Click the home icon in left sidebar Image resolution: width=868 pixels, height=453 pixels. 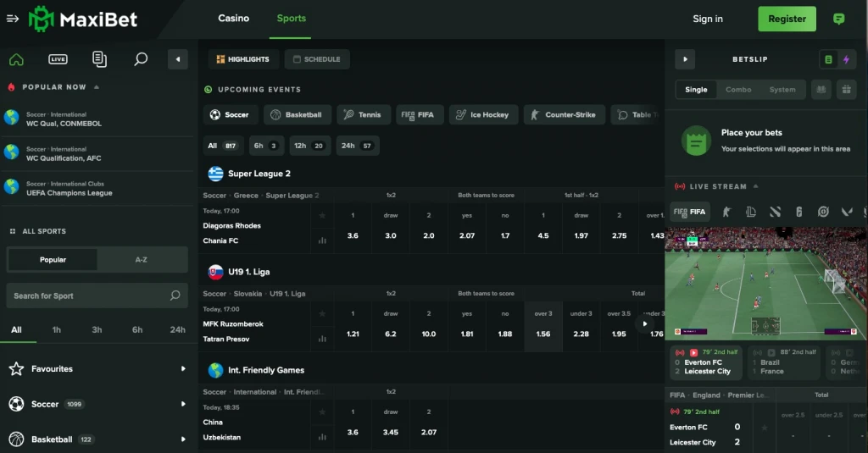pos(16,59)
